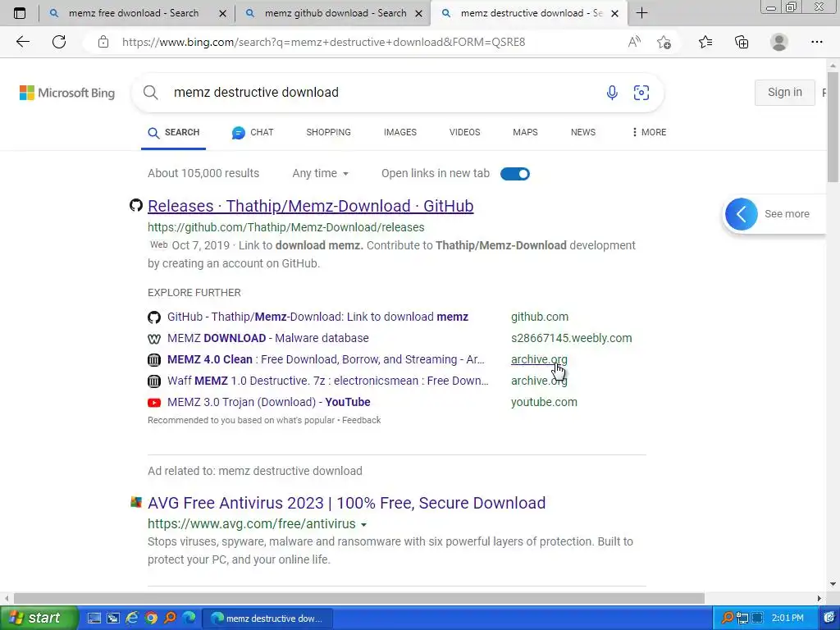Viewport: 840px width, 630px height.
Task: Open the Favorites list icon
Action: (x=705, y=42)
